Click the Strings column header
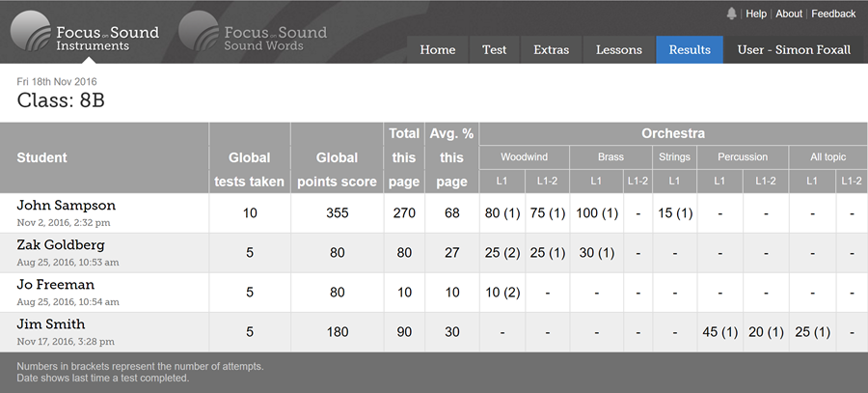Screen dimensions: 868x393 (674, 157)
